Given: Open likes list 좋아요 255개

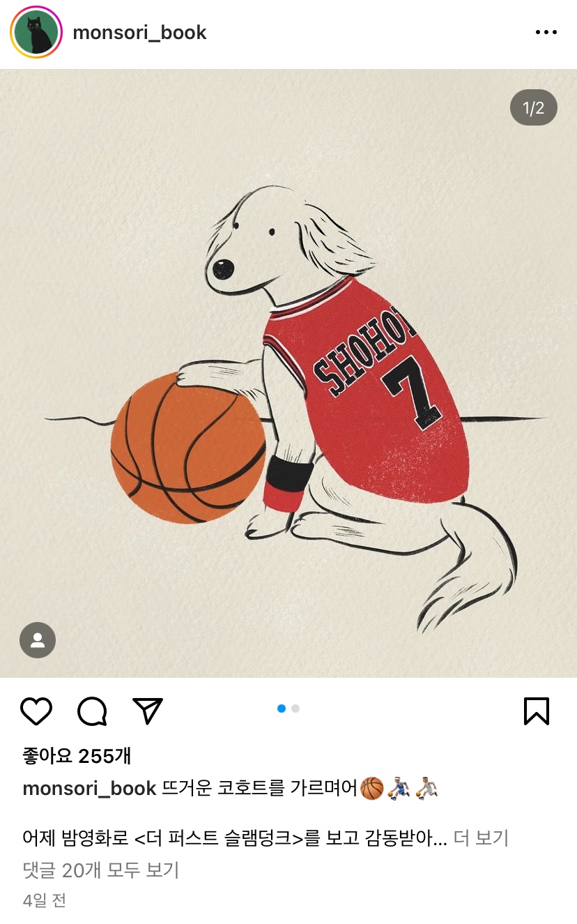Looking at the screenshot, I should [77, 755].
